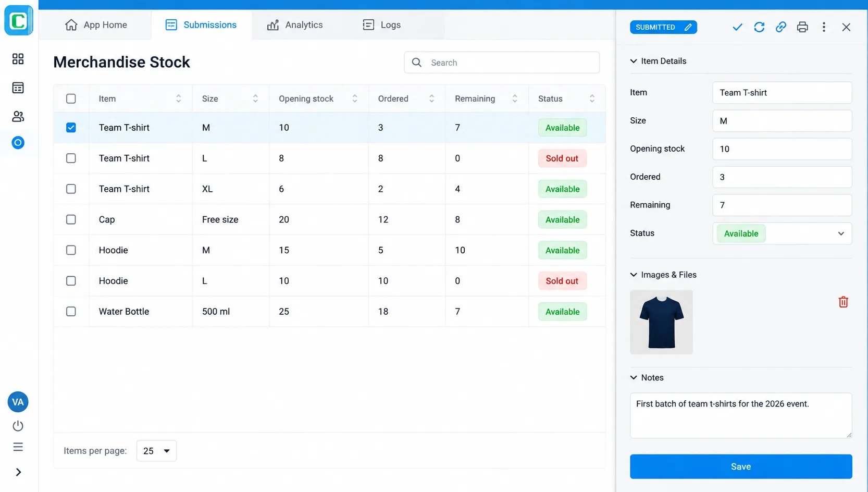Sort by the Item column arrows
The image size is (868, 492).
[x=178, y=99]
